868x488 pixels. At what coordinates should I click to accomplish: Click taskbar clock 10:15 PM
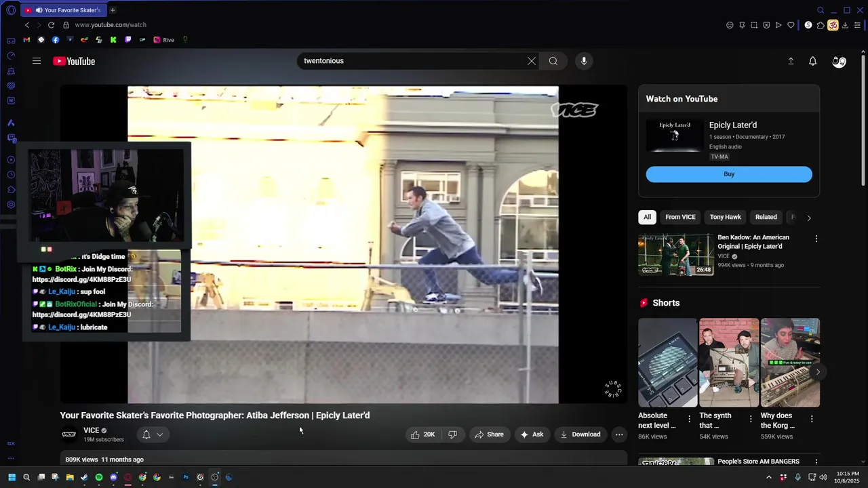pyautogui.click(x=848, y=477)
